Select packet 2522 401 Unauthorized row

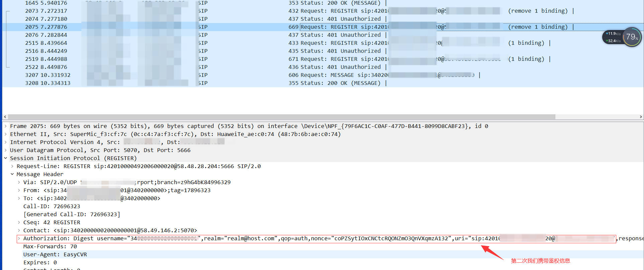pyautogui.click(x=323, y=67)
